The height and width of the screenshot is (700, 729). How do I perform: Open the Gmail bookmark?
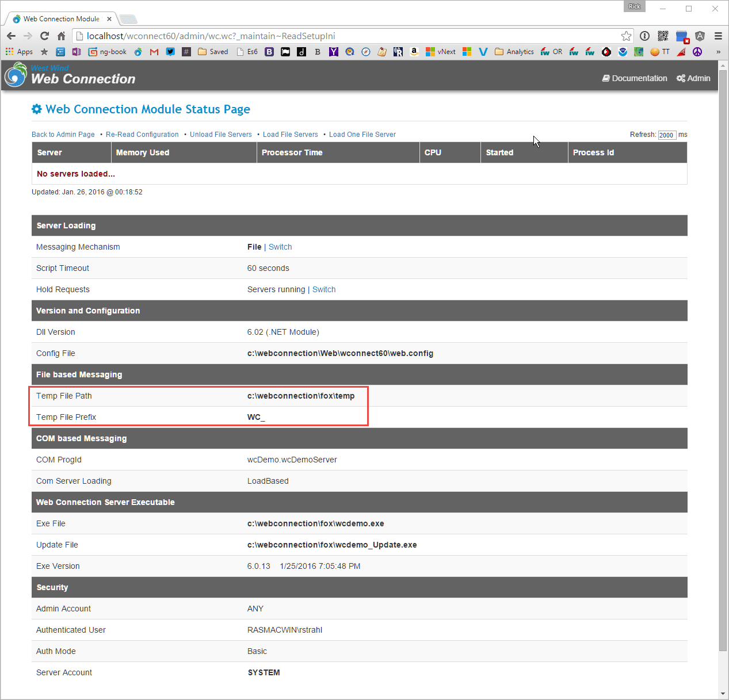(x=154, y=52)
